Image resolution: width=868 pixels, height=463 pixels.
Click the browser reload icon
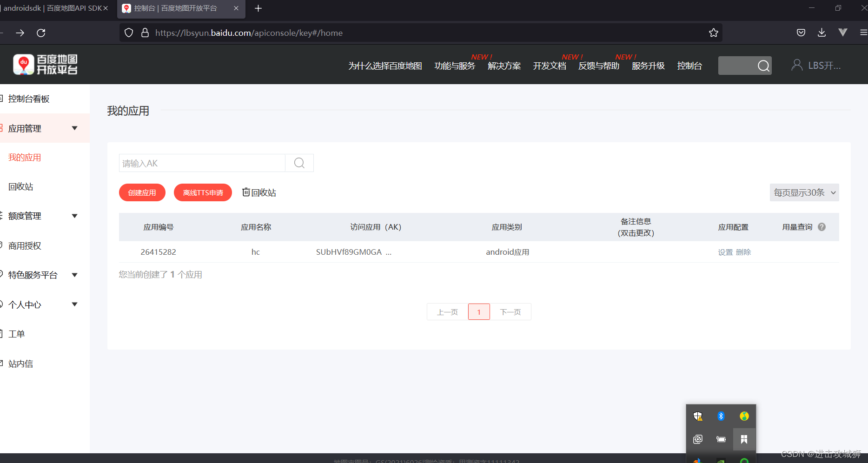(x=41, y=33)
